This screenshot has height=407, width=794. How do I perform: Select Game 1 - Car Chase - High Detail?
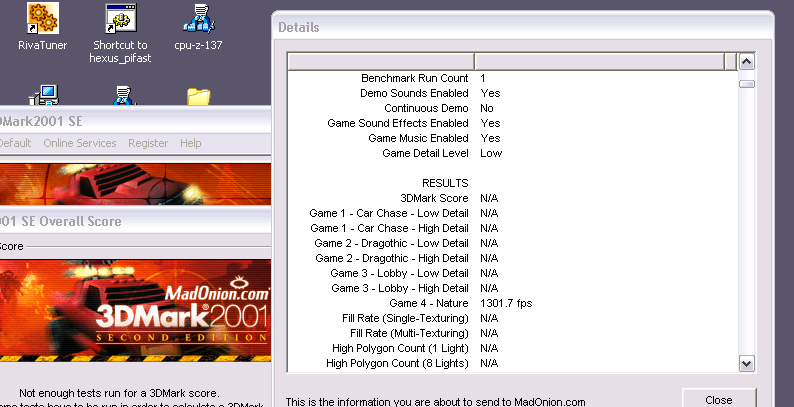[x=512, y=228]
